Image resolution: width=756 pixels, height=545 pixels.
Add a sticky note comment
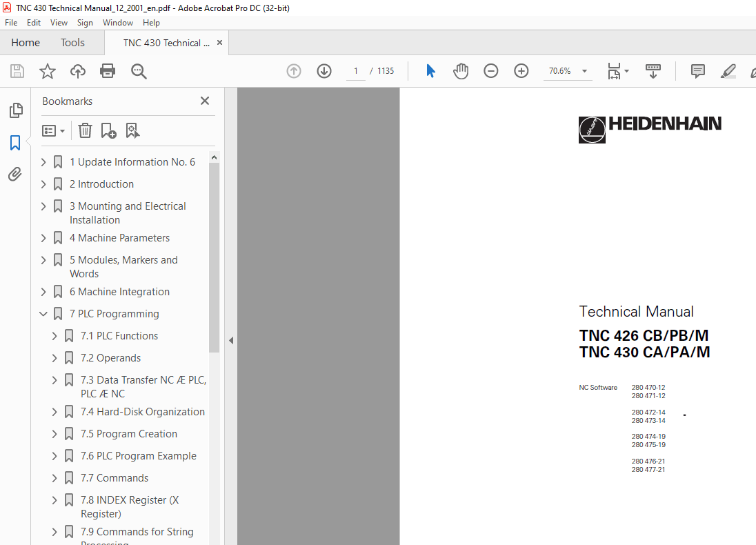click(x=697, y=70)
